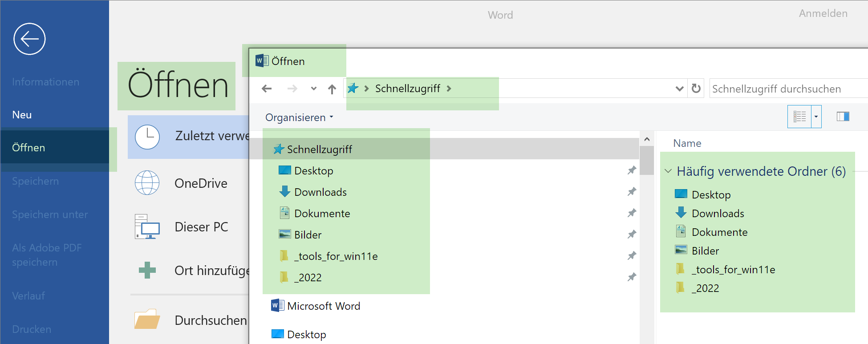Select Microsoft Word in the navigation tree
868x344 pixels.
[324, 306]
